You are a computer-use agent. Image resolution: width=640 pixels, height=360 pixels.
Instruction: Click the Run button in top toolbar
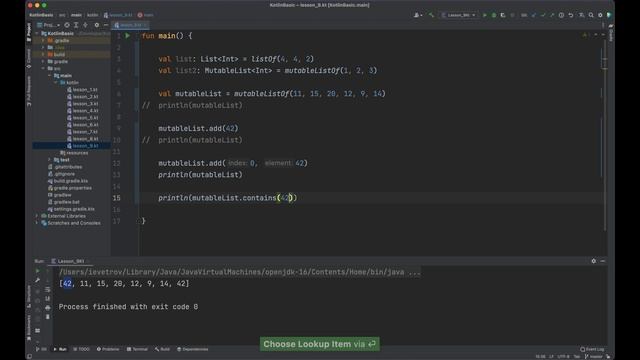(x=484, y=15)
